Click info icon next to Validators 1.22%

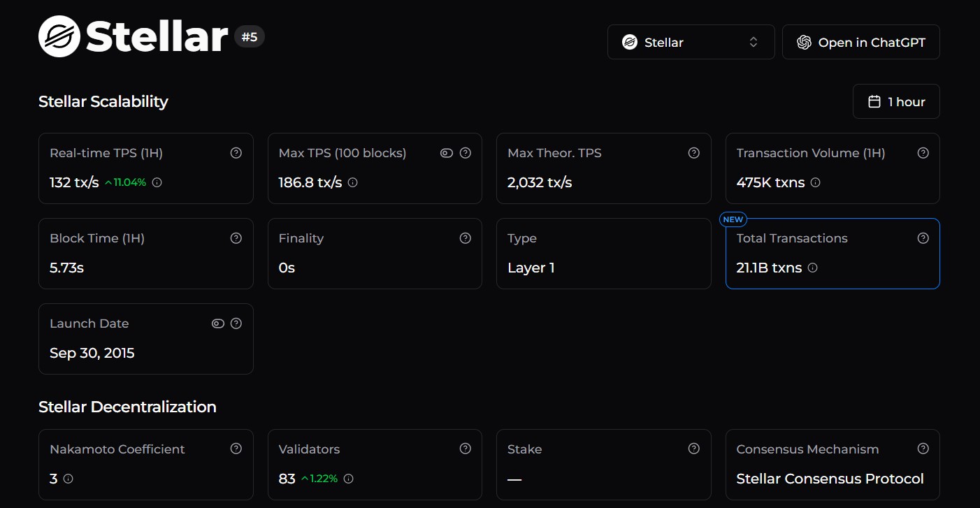(x=349, y=479)
